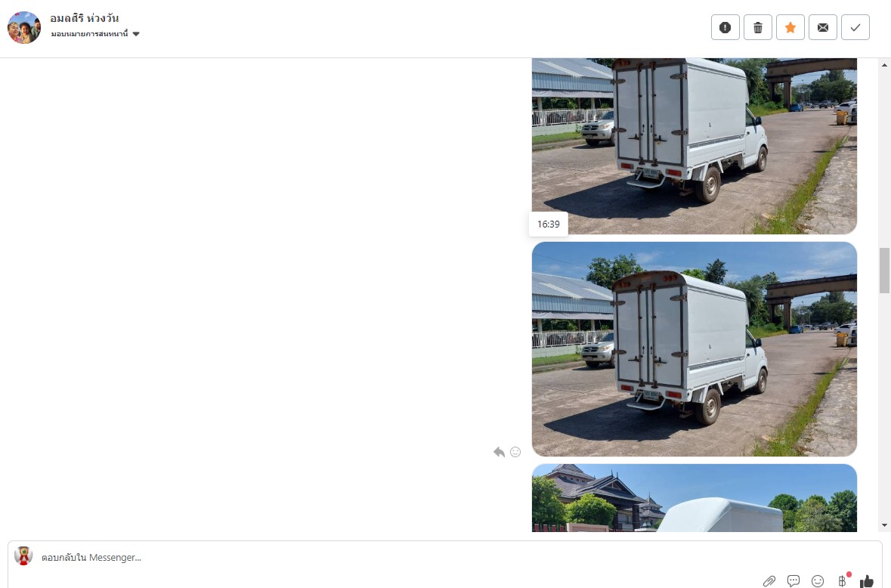Delete conversation using trash icon
891x588 pixels.
pos(757,27)
